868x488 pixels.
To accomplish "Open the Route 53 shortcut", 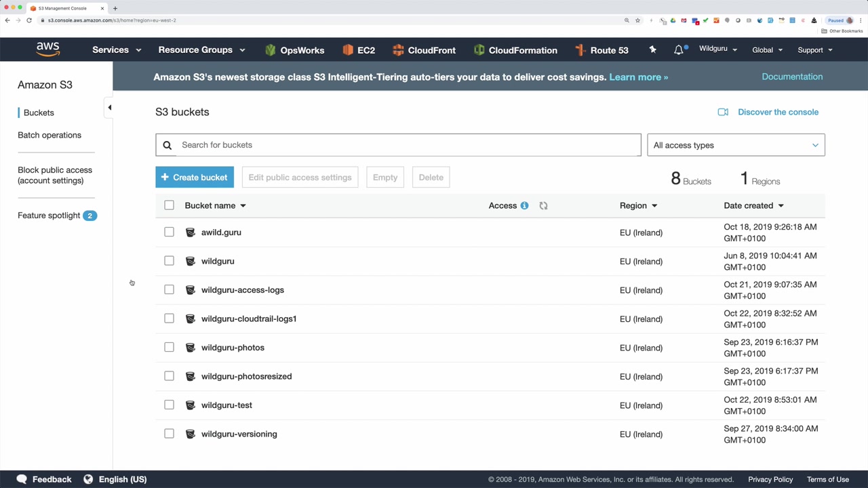I will pyautogui.click(x=601, y=49).
